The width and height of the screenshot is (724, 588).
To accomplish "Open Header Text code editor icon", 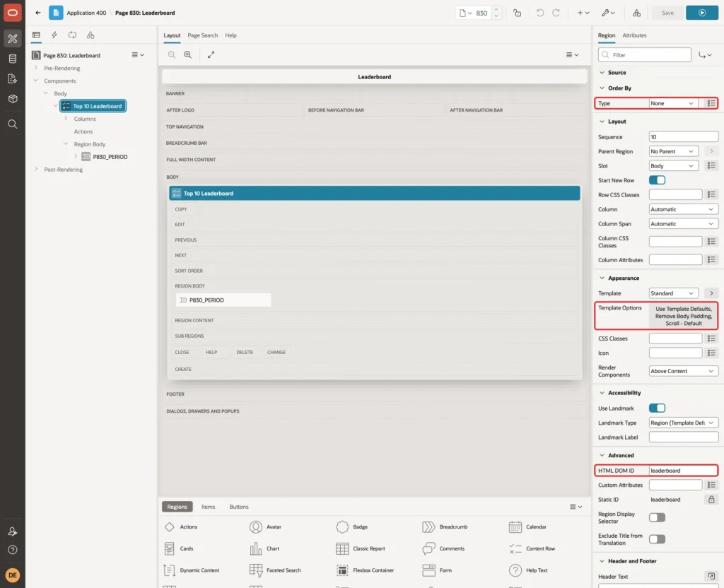I will click(x=711, y=576).
